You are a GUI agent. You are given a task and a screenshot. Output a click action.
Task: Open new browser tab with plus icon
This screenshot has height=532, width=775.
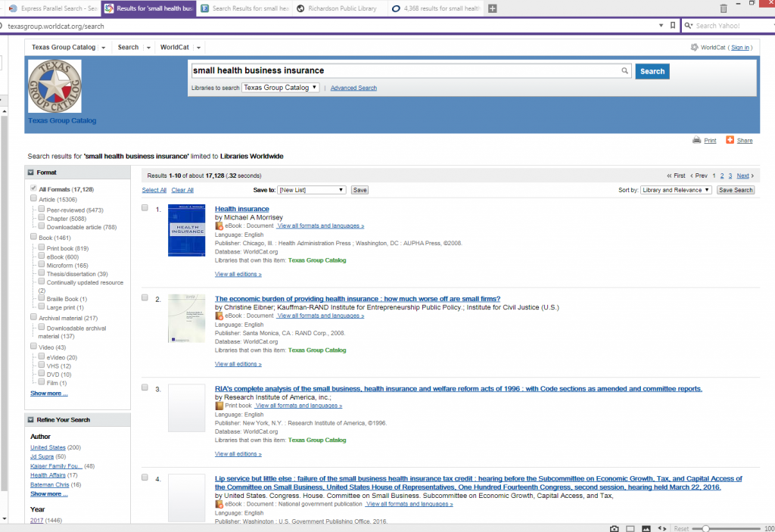(x=492, y=8)
